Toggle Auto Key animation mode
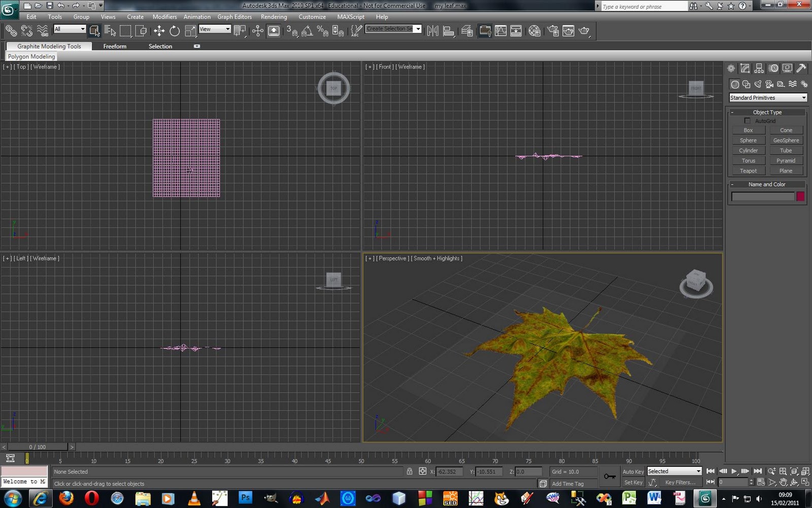812x508 pixels. 633,471
